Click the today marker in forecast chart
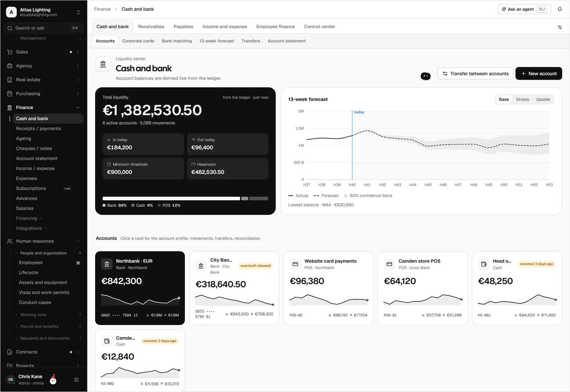This screenshot has width=570, height=392. coord(359,112)
